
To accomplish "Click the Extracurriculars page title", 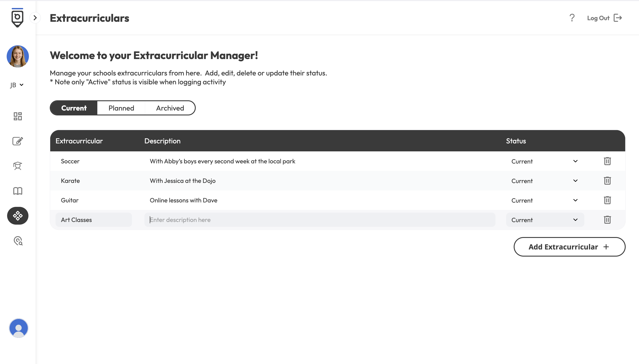I will pyautogui.click(x=90, y=18).
